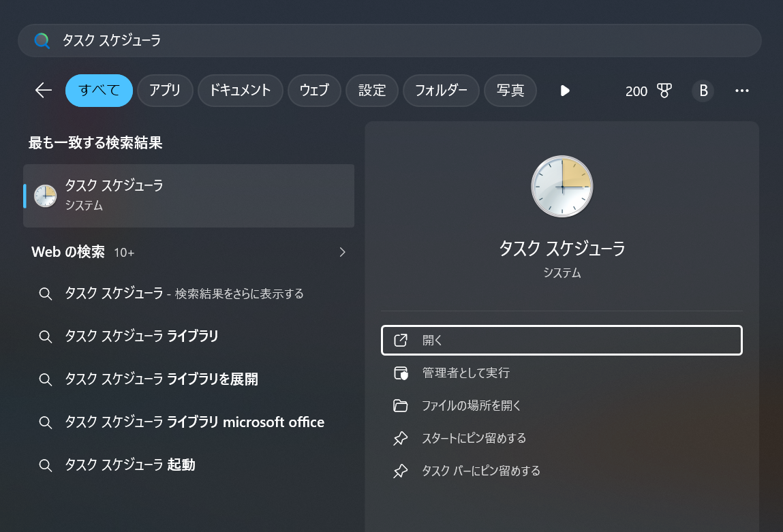Click the open-external icon next to 開く
This screenshot has width=783, height=532.
(x=401, y=340)
